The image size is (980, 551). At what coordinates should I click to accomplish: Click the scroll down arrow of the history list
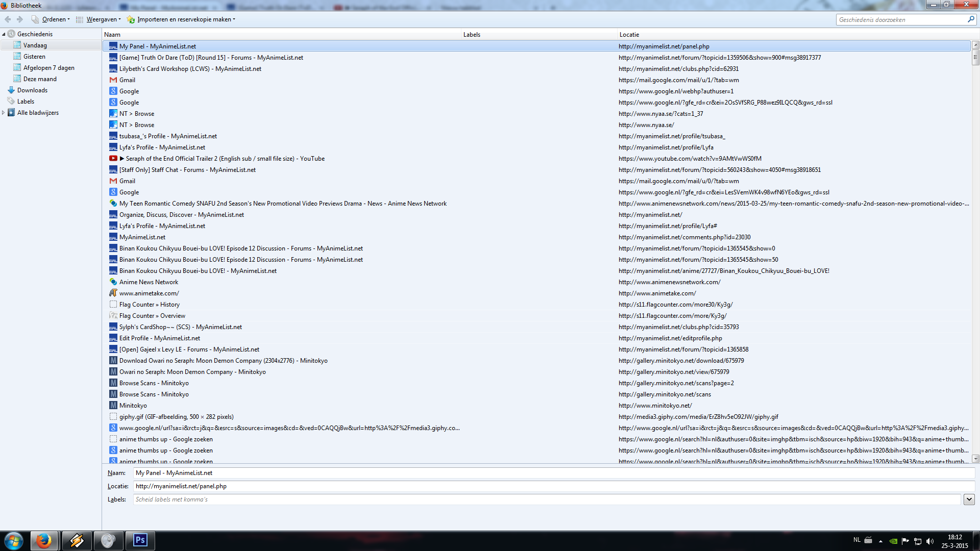point(975,458)
